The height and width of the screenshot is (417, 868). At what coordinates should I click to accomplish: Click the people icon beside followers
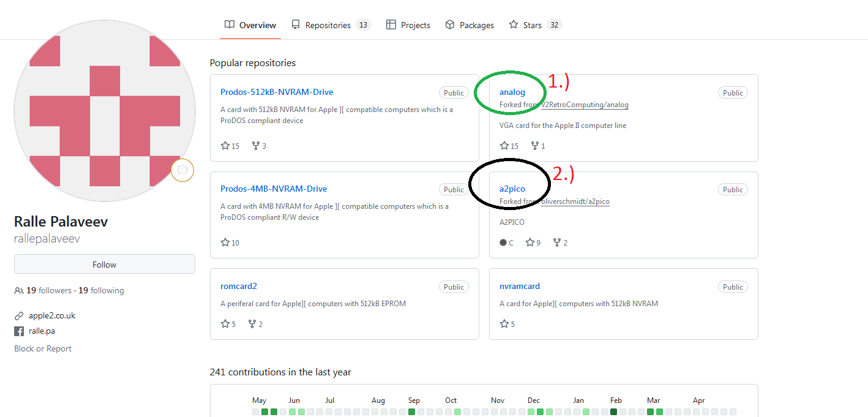click(x=19, y=290)
